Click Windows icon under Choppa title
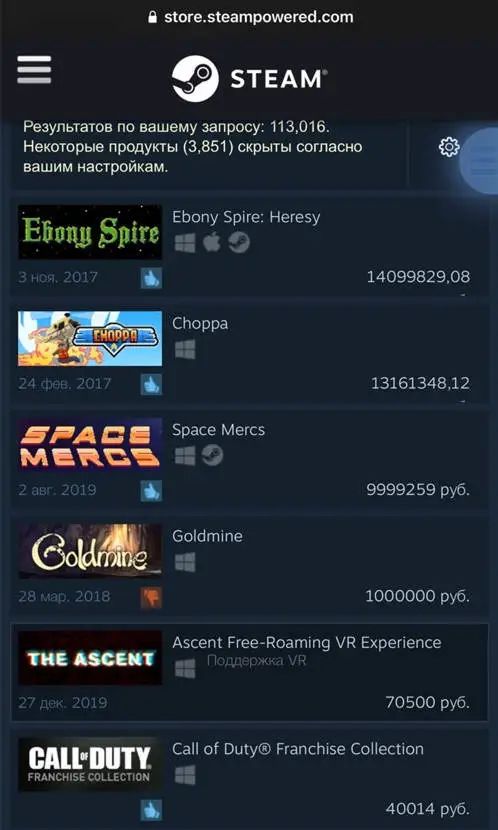This screenshot has height=830, width=498. click(185, 349)
